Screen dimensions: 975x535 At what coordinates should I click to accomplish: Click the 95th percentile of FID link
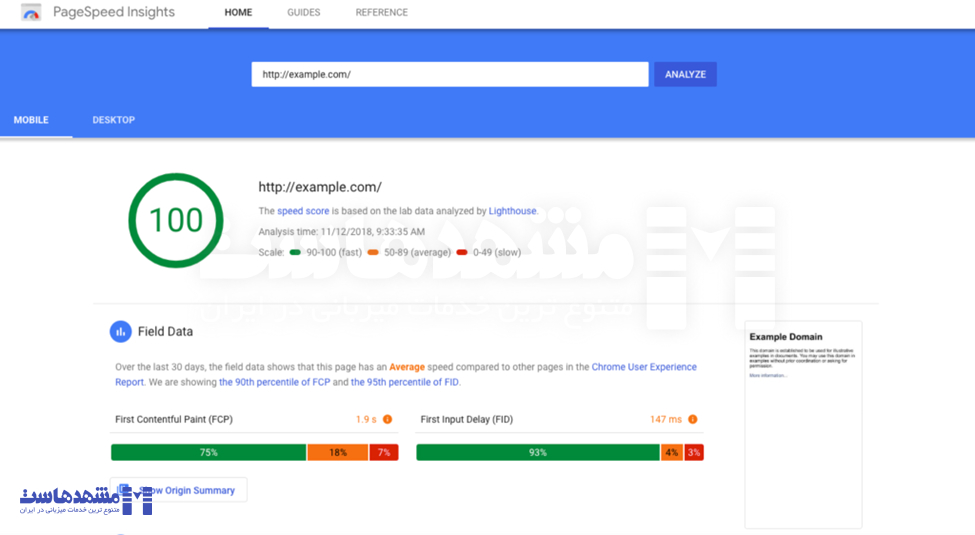point(404,382)
